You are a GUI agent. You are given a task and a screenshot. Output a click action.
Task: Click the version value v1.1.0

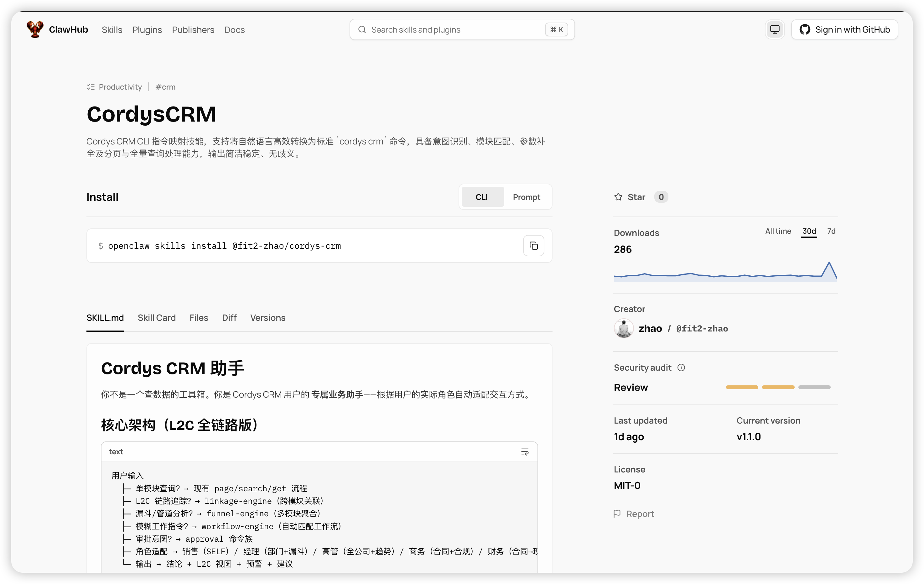(748, 436)
